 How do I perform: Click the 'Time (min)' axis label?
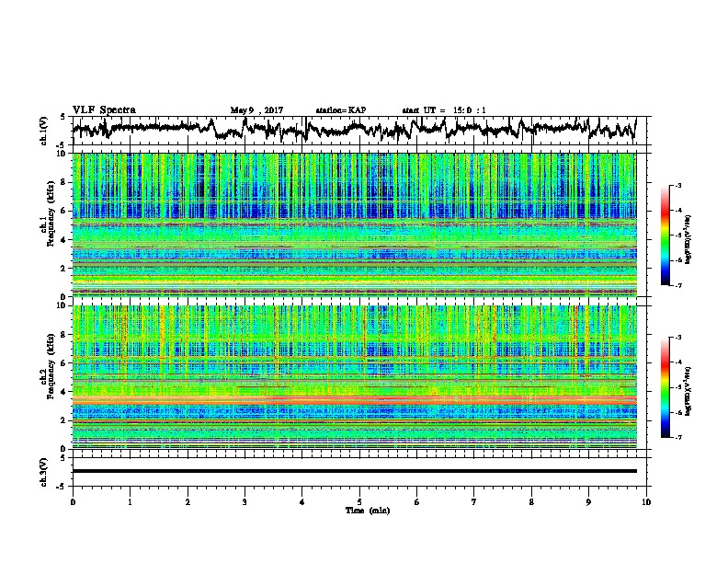pyautogui.click(x=368, y=511)
